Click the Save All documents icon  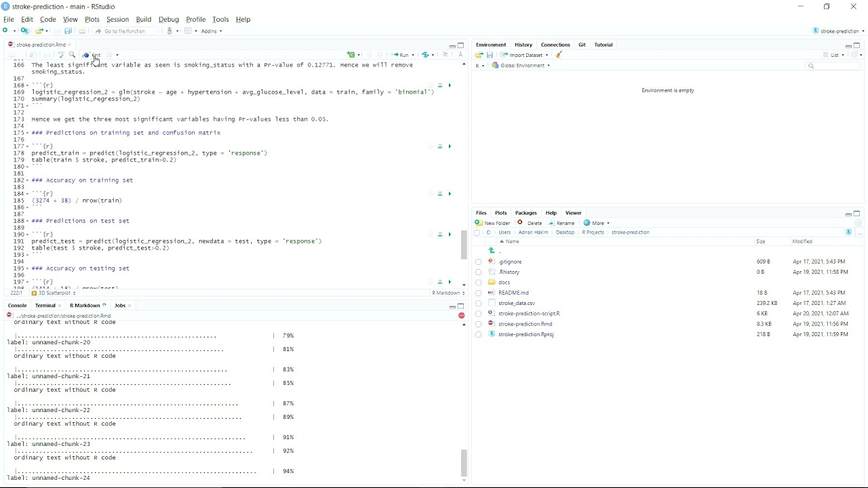(x=68, y=31)
